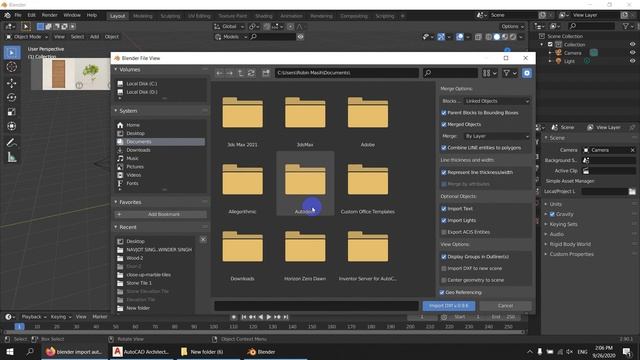Collapse the System panel
The height and width of the screenshot is (360, 640).
tap(116, 111)
